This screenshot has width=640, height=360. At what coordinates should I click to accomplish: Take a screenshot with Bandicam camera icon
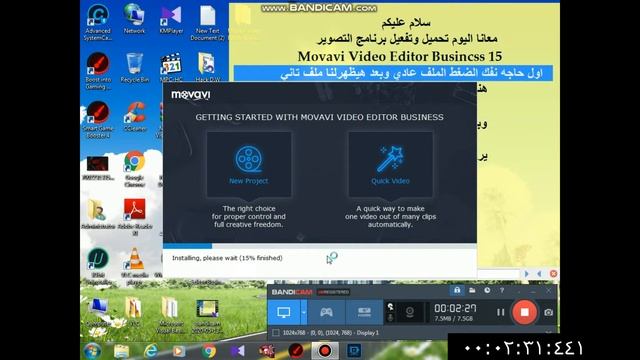(x=549, y=312)
